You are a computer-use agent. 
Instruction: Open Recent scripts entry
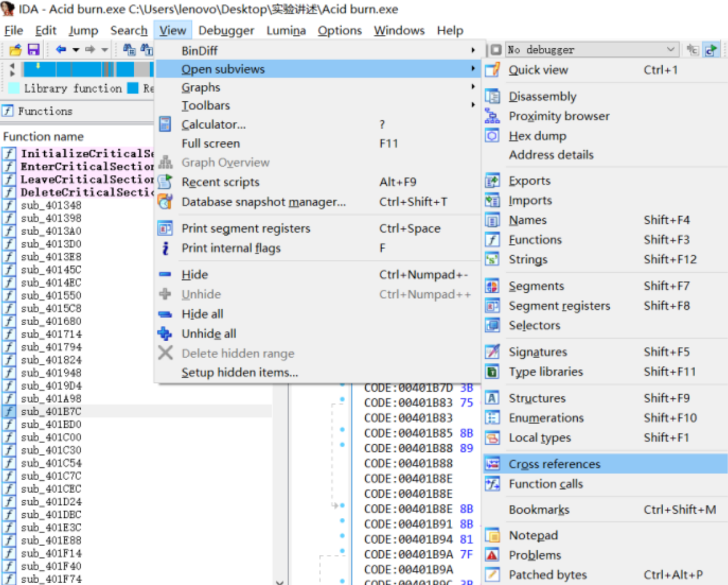click(318, 182)
